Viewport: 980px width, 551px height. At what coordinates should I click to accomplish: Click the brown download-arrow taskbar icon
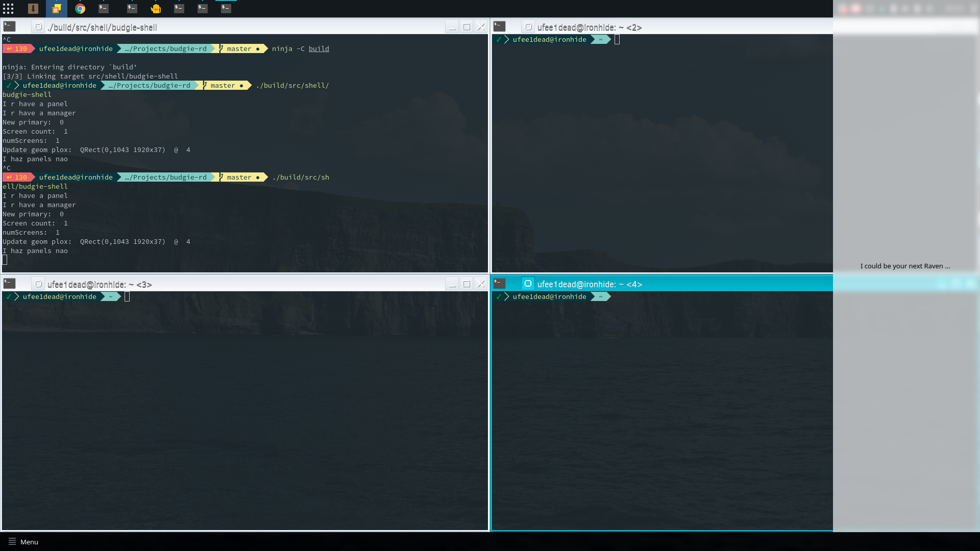33,9
